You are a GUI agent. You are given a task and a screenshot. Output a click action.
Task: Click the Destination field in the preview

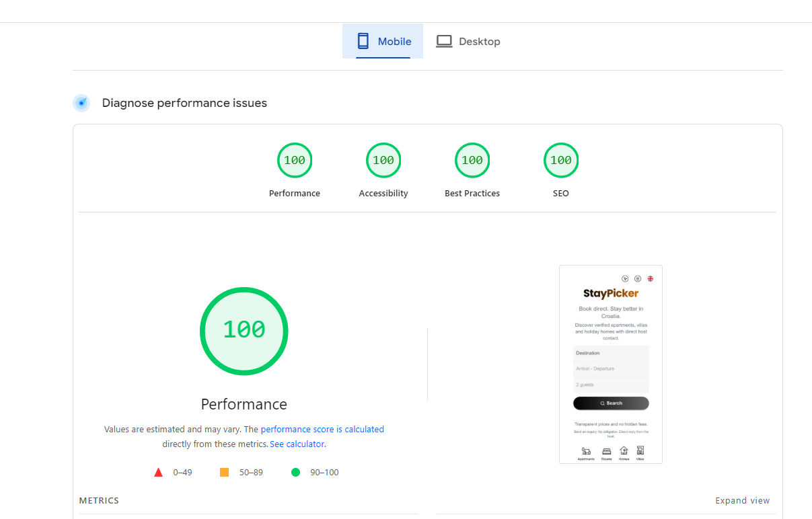611,352
